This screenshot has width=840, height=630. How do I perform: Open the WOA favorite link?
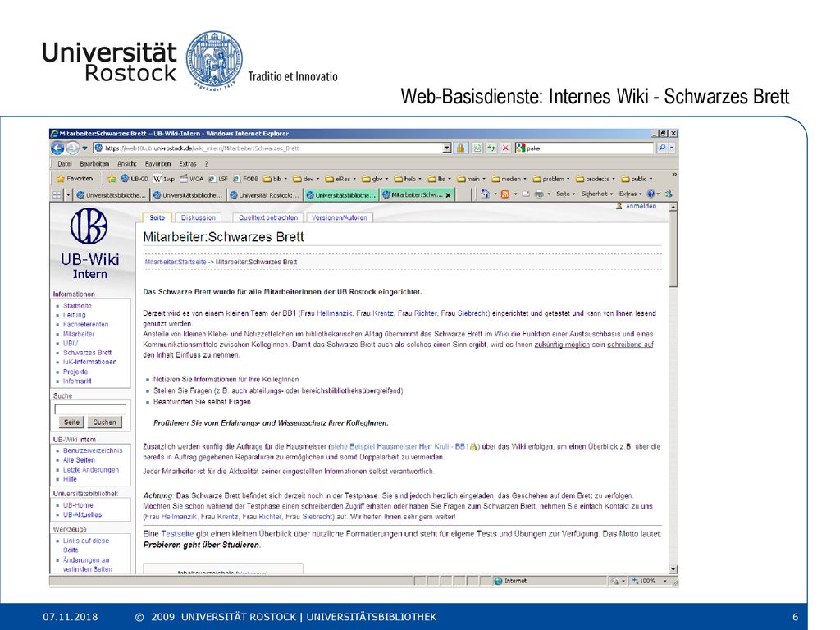point(192,179)
